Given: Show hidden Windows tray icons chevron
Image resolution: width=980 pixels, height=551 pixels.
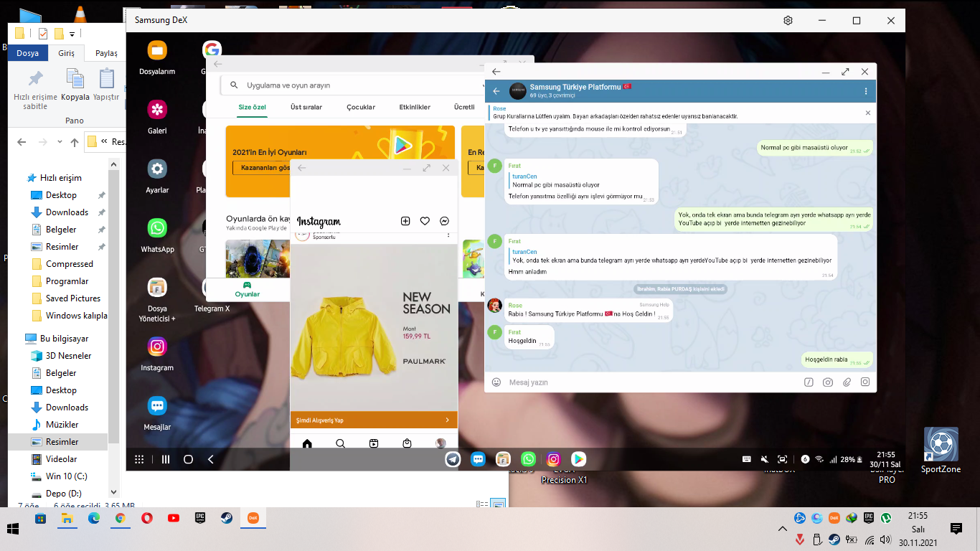Looking at the screenshot, I should click(x=782, y=529).
